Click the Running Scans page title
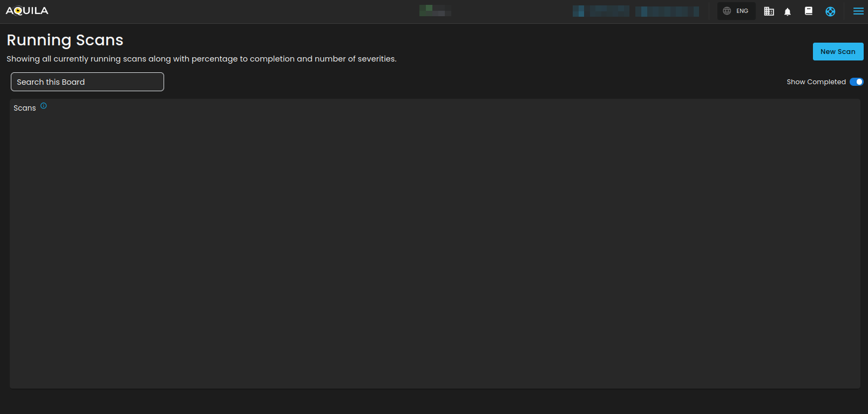This screenshot has width=868, height=414. click(65, 40)
